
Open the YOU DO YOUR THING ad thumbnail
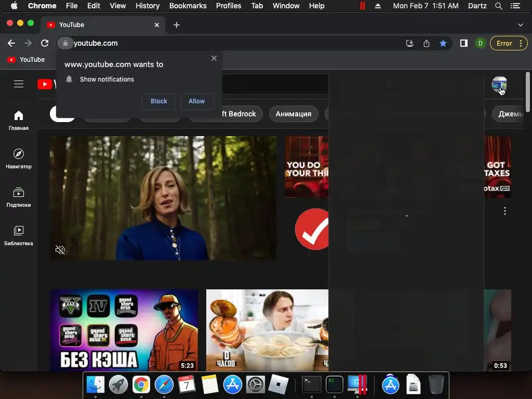pos(307,167)
